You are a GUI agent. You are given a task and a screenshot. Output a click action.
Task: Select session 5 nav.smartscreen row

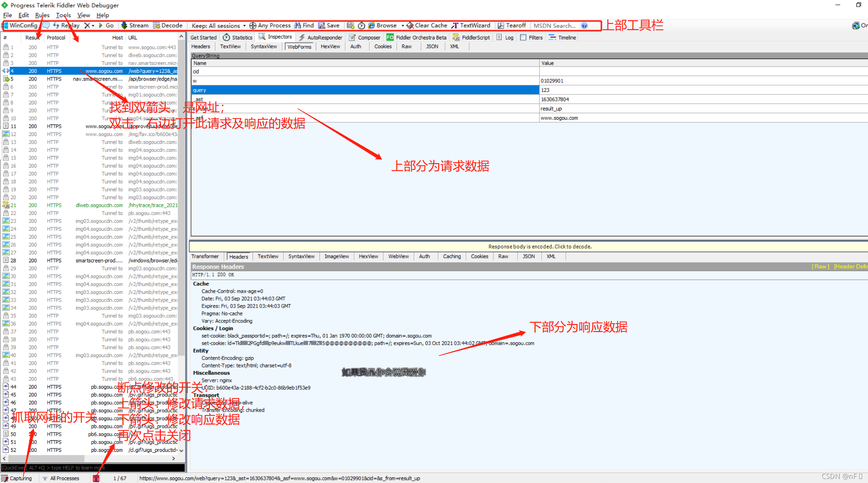click(x=90, y=79)
